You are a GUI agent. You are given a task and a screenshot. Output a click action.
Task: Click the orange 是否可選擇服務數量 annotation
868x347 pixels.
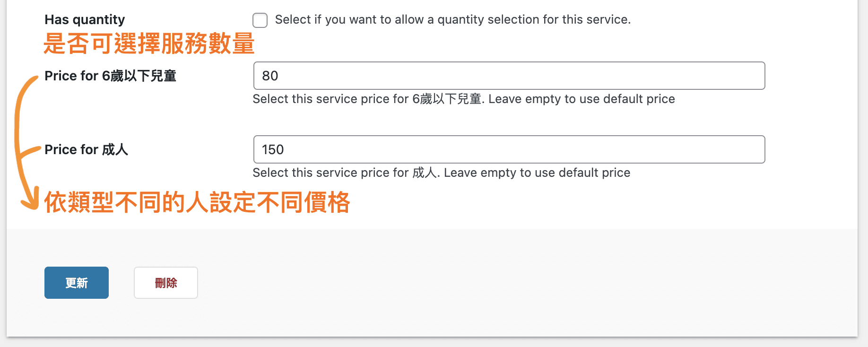pos(149,44)
